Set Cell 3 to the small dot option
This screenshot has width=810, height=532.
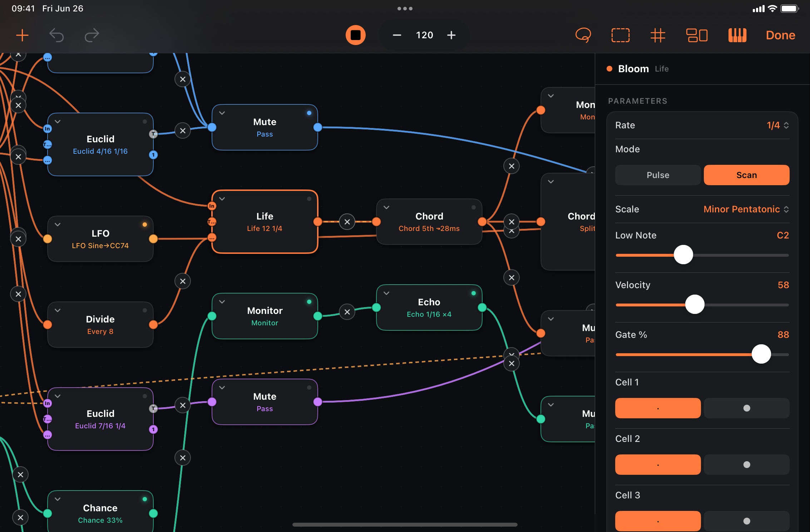658,521
